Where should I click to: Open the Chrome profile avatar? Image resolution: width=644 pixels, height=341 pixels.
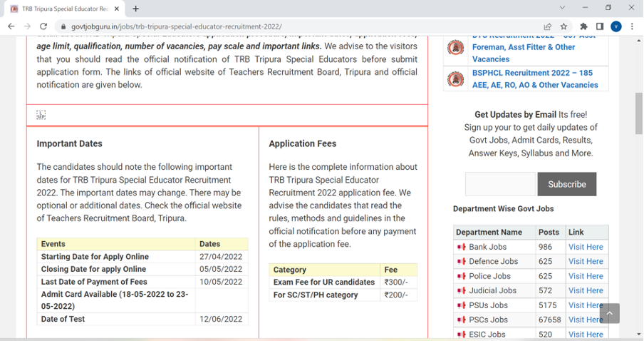pos(616,26)
